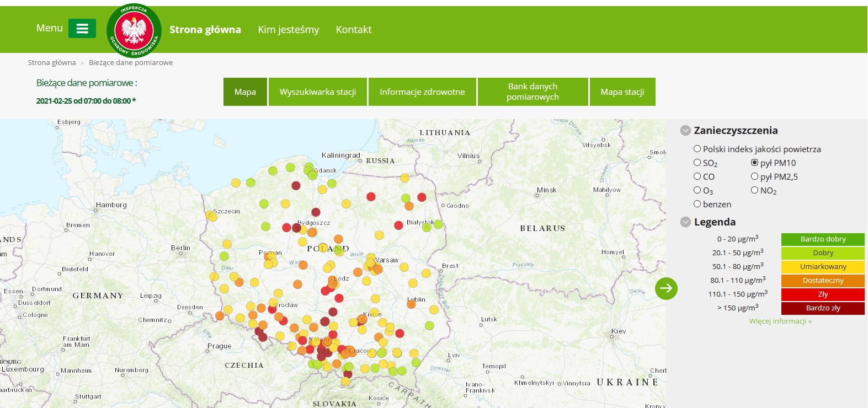Click the Dobry light-green legend swatch
The image size is (868, 408).
click(823, 253)
